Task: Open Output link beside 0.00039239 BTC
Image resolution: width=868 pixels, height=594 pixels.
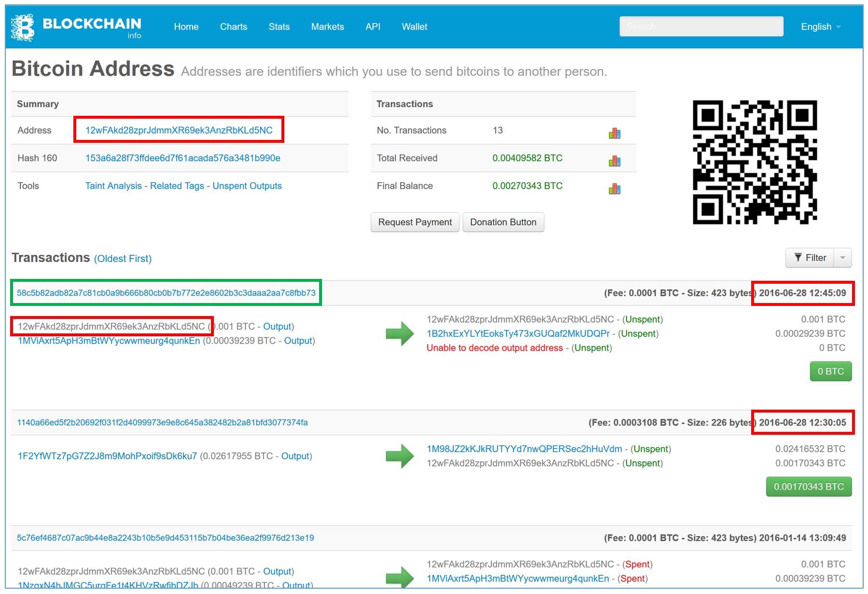Action: (298, 341)
